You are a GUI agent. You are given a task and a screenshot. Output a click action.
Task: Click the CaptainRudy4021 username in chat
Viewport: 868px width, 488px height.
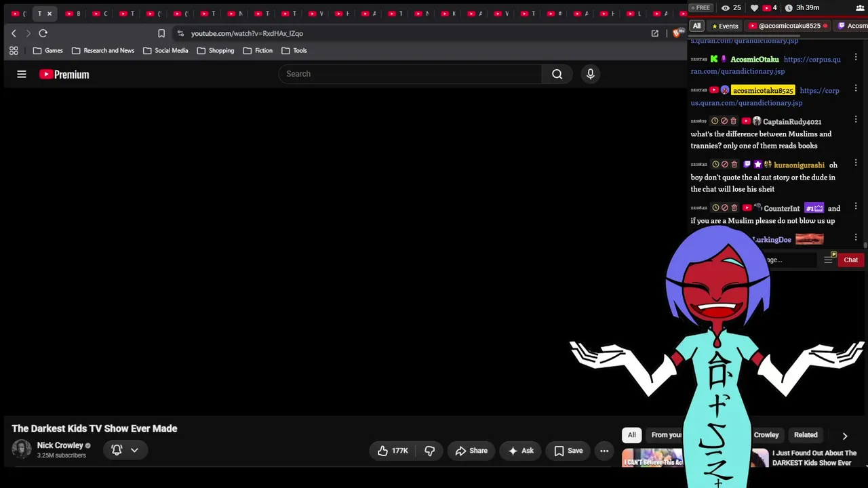click(x=792, y=122)
